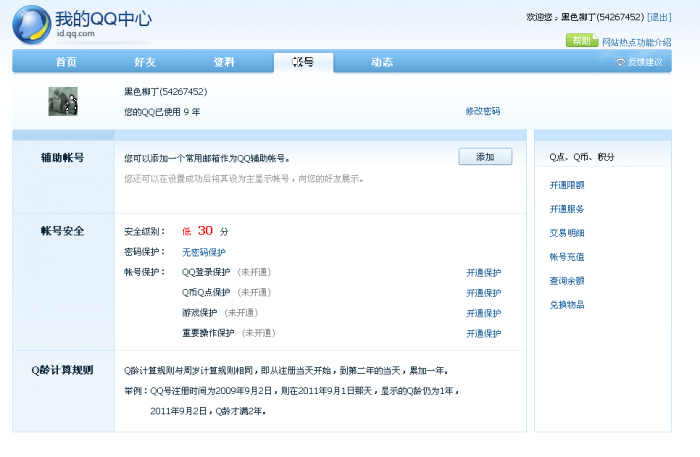Viewport: 700px width, 457px height.
Task: Open the 动态 tab
Action: pyautogui.click(x=382, y=62)
